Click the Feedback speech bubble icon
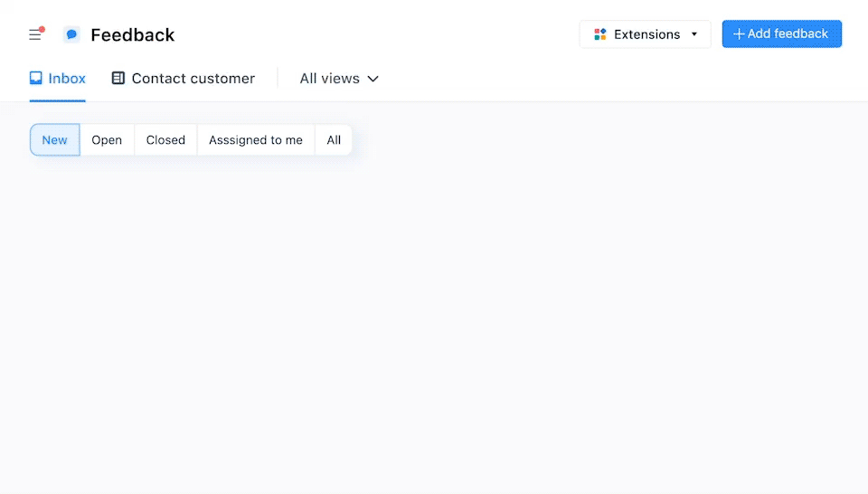 (71, 34)
